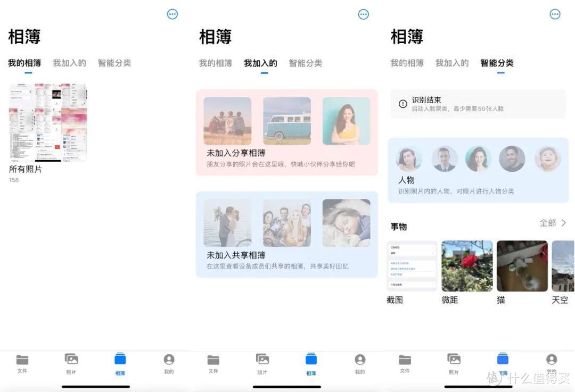Open the 截图 screenshots category
Image resolution: width=575 pixels, height=392 pixels.
point(412,266)
